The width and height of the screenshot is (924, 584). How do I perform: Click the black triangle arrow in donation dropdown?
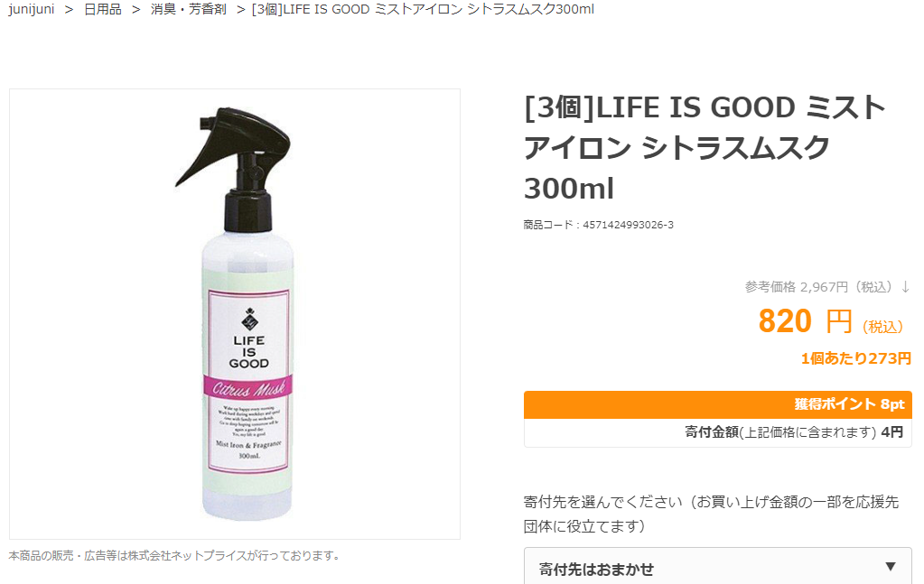pos(891,566)
